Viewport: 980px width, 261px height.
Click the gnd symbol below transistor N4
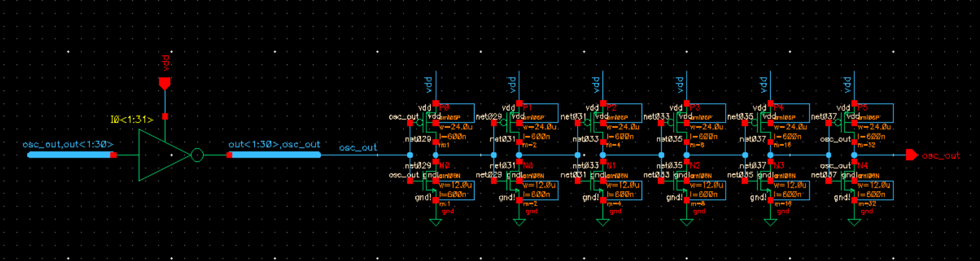854,222
